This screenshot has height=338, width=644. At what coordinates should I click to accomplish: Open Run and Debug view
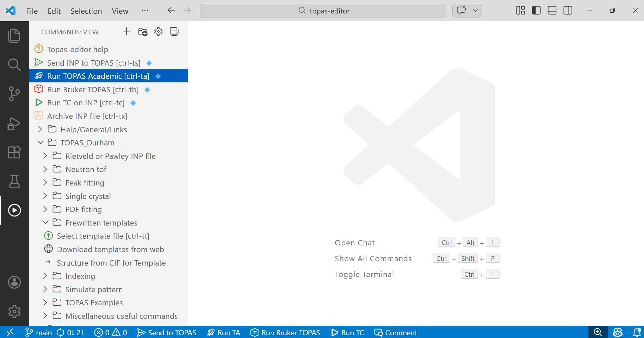click(14, 124)
